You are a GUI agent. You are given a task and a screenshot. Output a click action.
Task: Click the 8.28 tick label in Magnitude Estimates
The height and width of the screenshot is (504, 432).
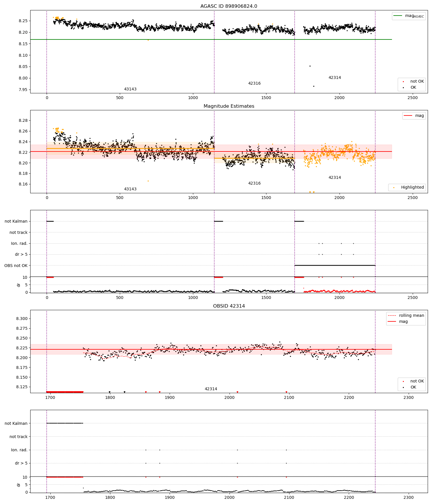23,121
